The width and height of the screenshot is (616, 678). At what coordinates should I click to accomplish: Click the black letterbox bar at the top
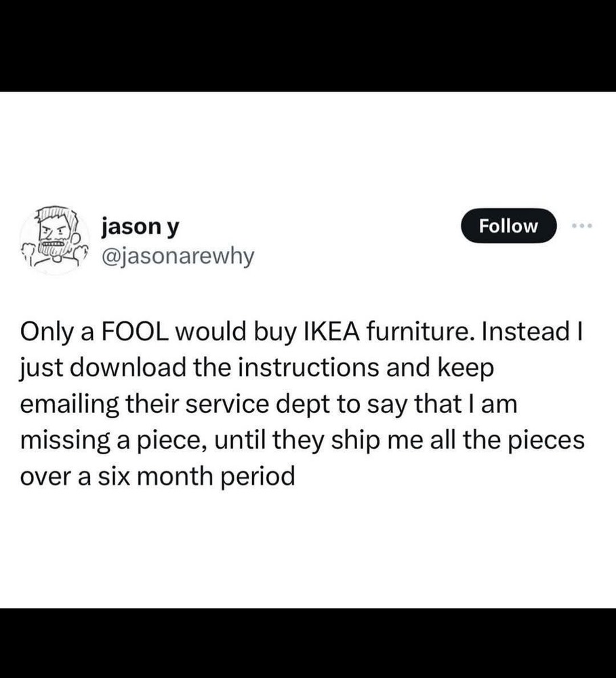pyautogui.click(x=308, y=45)
